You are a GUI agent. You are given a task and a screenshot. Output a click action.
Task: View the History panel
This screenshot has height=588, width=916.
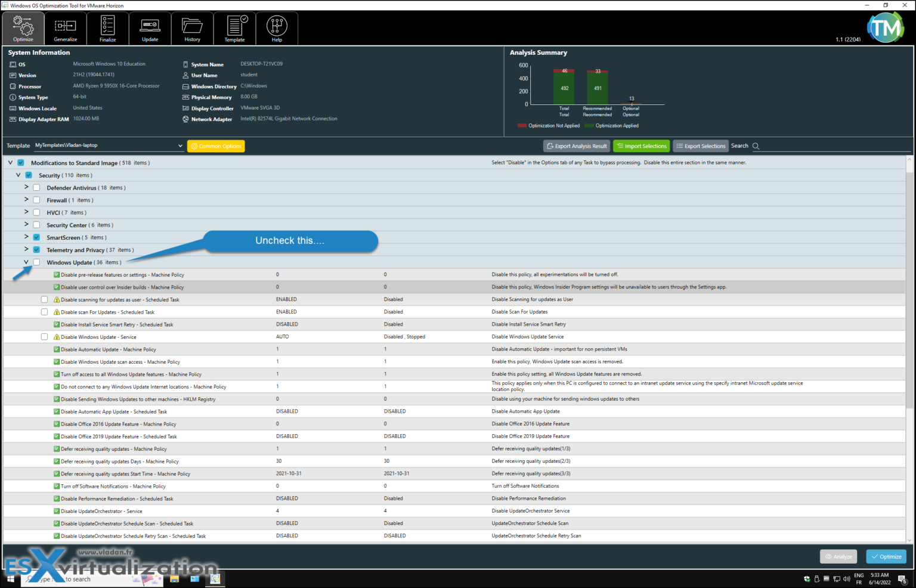tap(192, 27)
